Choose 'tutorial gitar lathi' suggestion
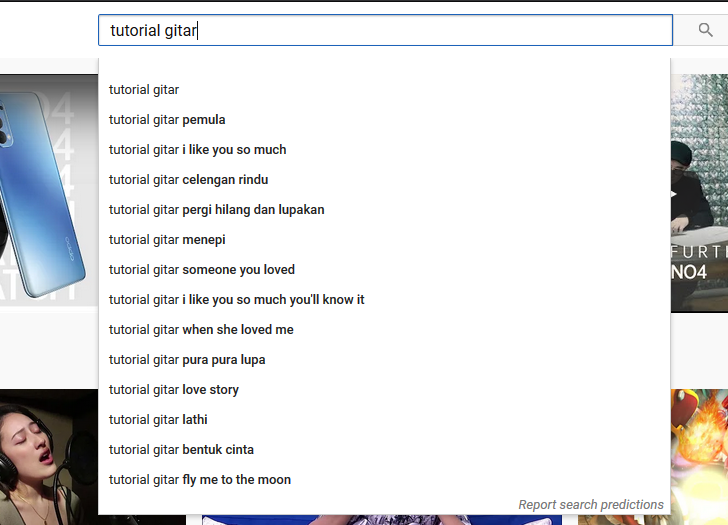Viewport: 728px width, 525px height. coord(158,420)
